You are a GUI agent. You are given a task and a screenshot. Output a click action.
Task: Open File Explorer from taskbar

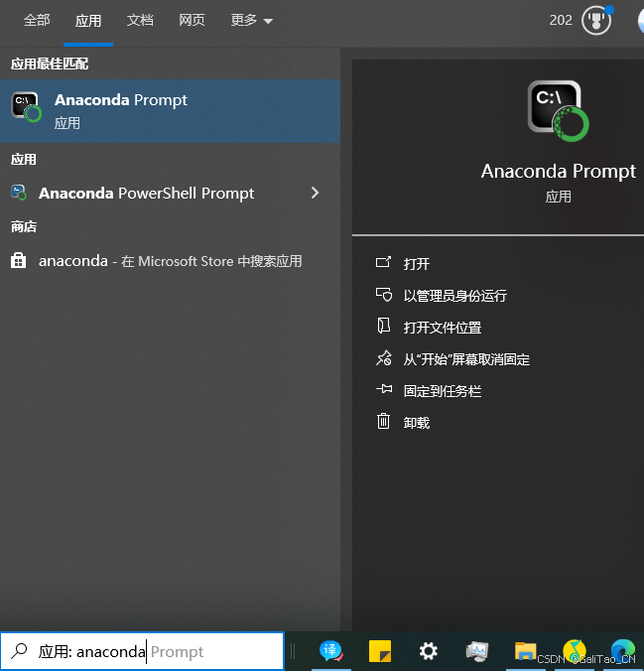click(x=526, y=651)
